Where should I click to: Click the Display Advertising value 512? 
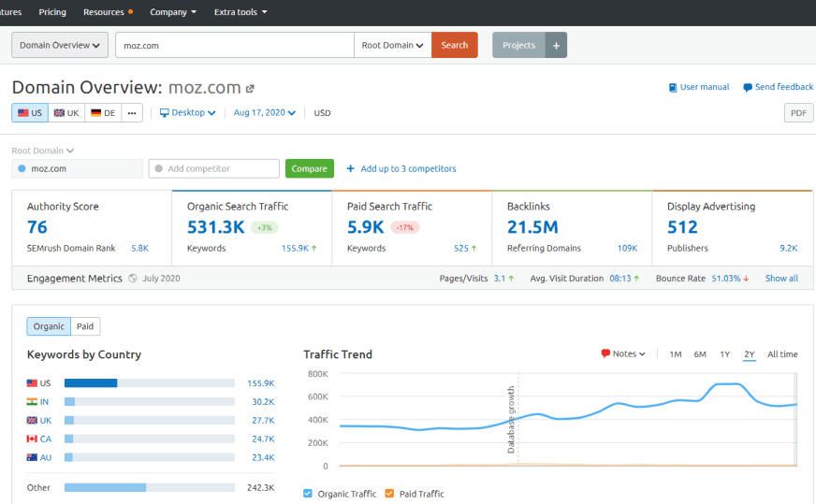pyautogui.click(x=682, y=227)
